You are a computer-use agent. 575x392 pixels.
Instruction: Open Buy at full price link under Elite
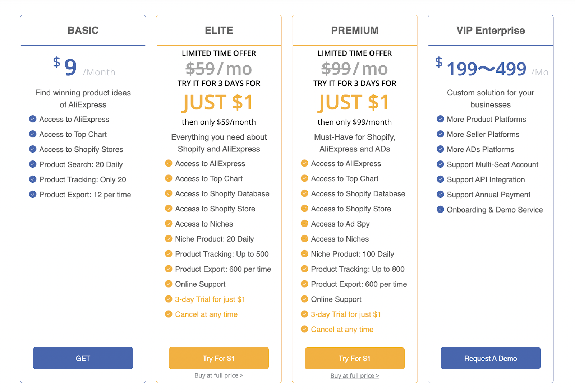point(219,375)
